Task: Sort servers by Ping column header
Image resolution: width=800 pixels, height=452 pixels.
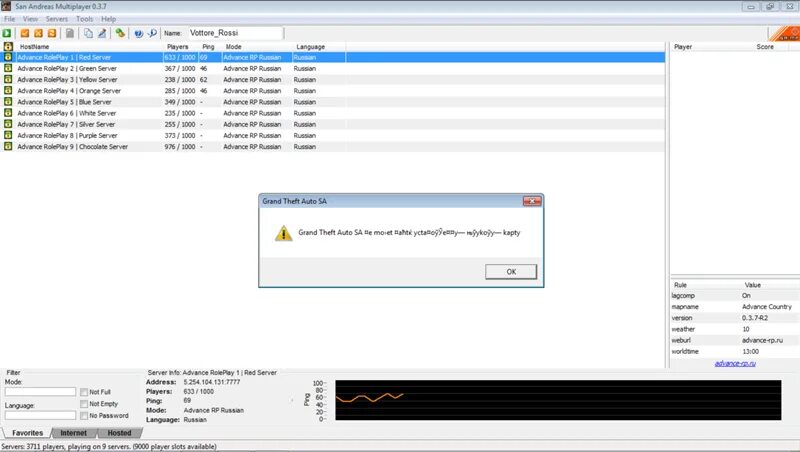Action: [x=208, y=46]
